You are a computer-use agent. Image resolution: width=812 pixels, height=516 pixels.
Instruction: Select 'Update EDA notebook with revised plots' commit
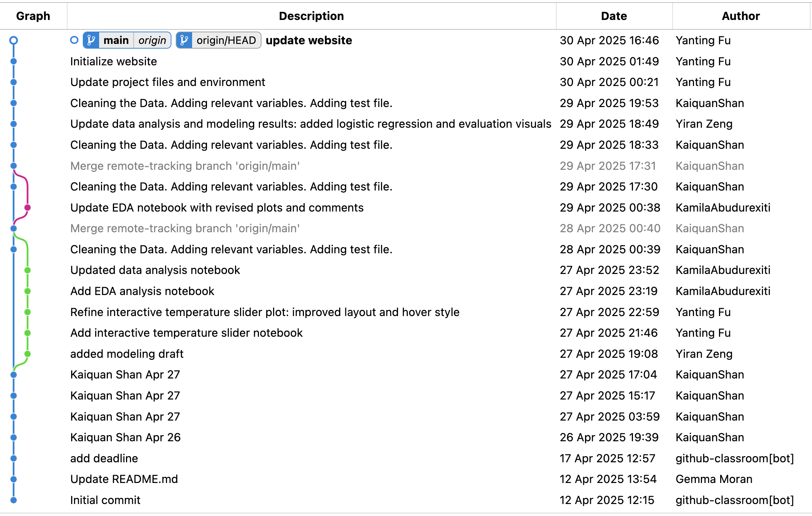coord(217,208)
